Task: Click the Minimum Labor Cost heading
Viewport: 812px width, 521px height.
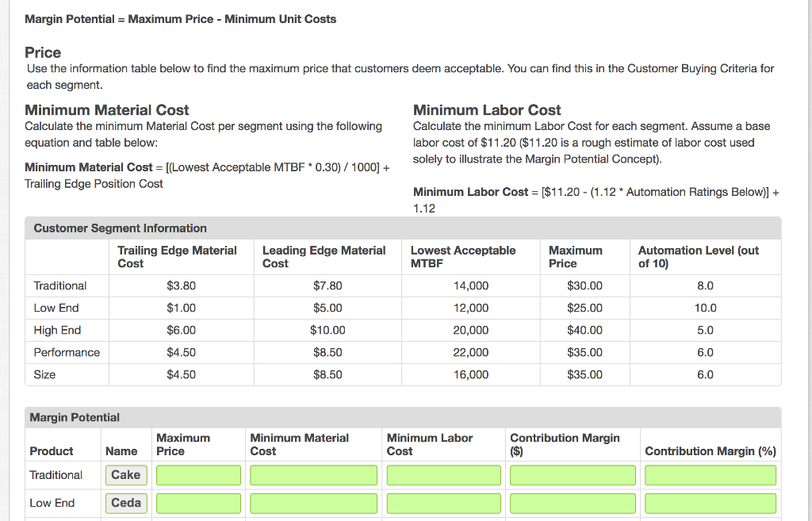Action: coord(485,109)
